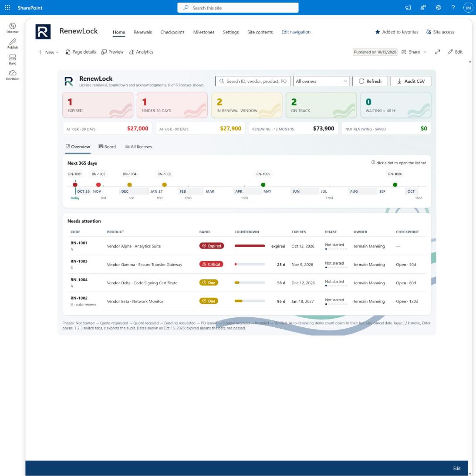Image resolution: width=476 pixels, height=476 pixels.
Task: Open the Settings navigation item
Action: (x=231, y=32)
